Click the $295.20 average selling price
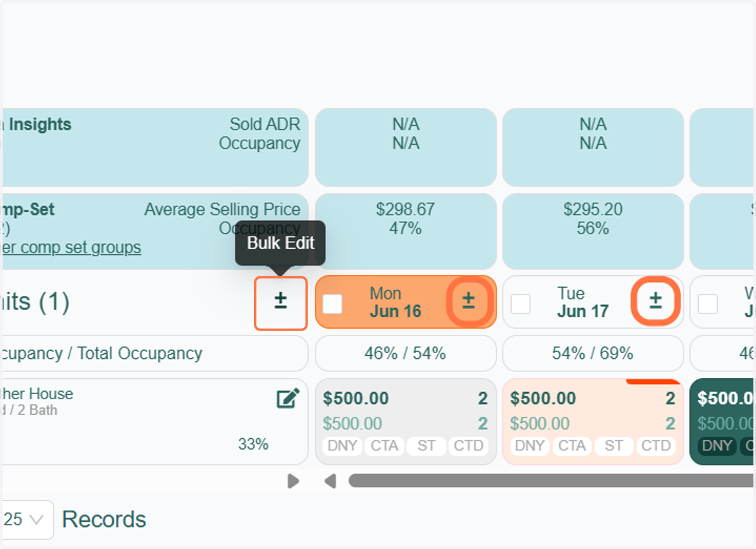Viewport: 756px width, 549px height. click(593, 209)
